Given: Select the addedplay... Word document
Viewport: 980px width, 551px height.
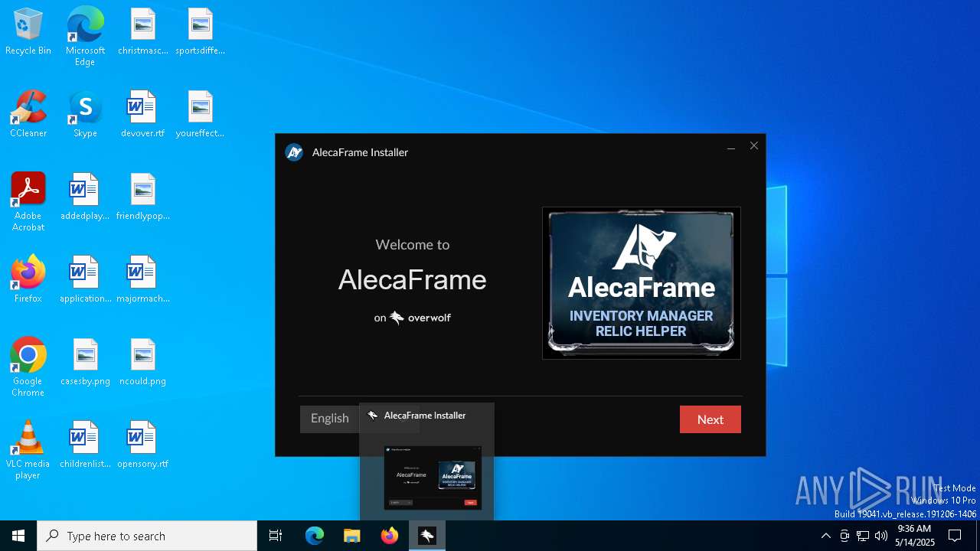Looking at the screenshot, I should pos(85,197).
